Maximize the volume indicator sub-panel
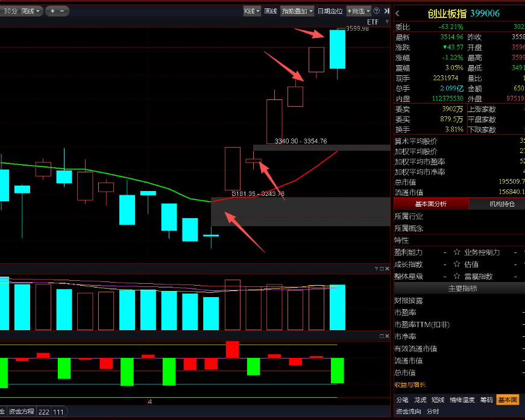The width and height of the screenshot is (525, 420). tap(382, 268)
